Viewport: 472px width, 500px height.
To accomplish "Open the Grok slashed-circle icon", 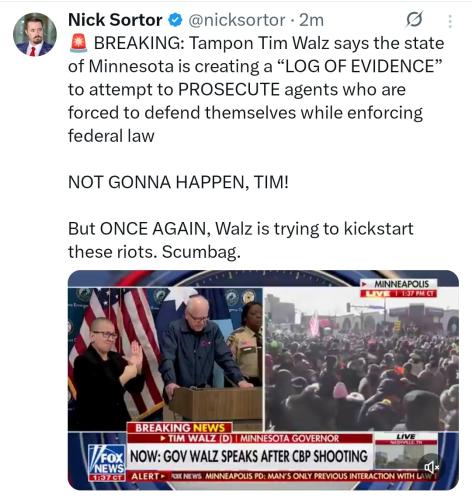I will tap(414, 20).
